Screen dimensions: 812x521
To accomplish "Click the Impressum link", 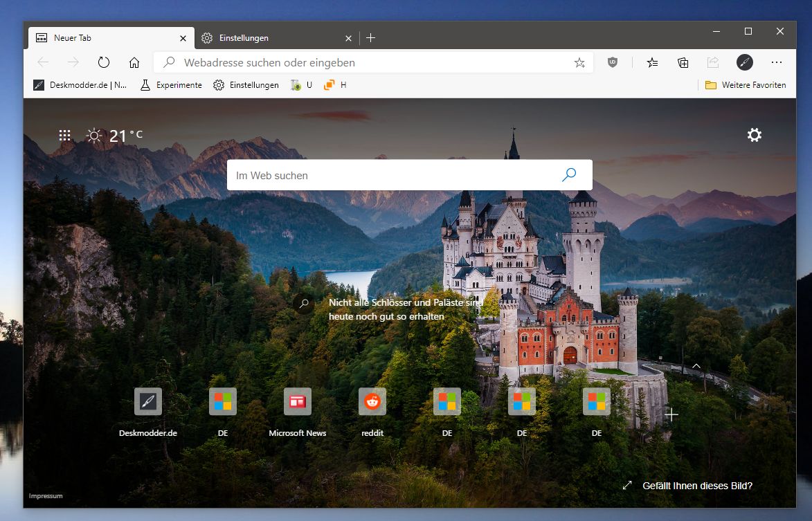I will (x=46, y=496).
